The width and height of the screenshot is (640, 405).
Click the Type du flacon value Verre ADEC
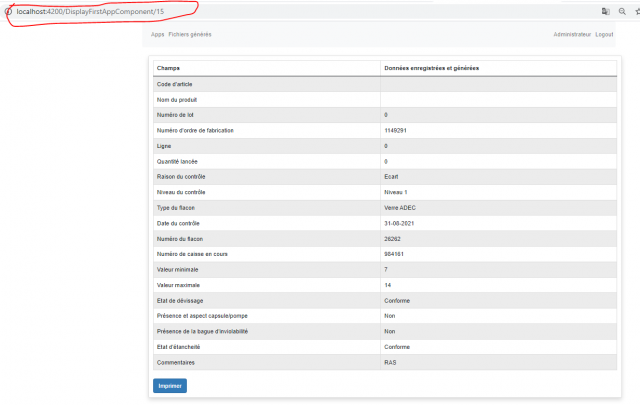pyautogui.click(x=400, y=207)
